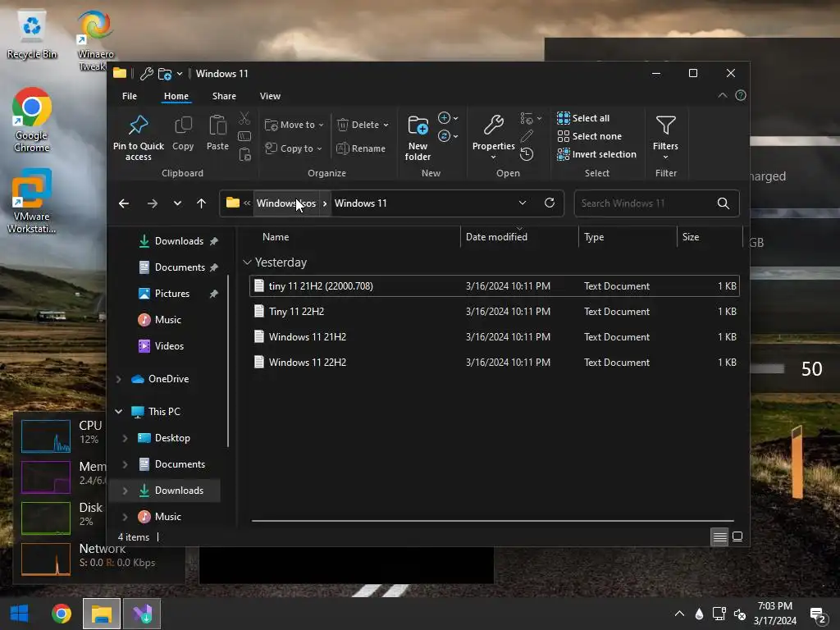Image resolution: width=840 pixels, height=630 pixels.
Task: Expand OneDrive in navigation pane
Action: tap(118, 379)
